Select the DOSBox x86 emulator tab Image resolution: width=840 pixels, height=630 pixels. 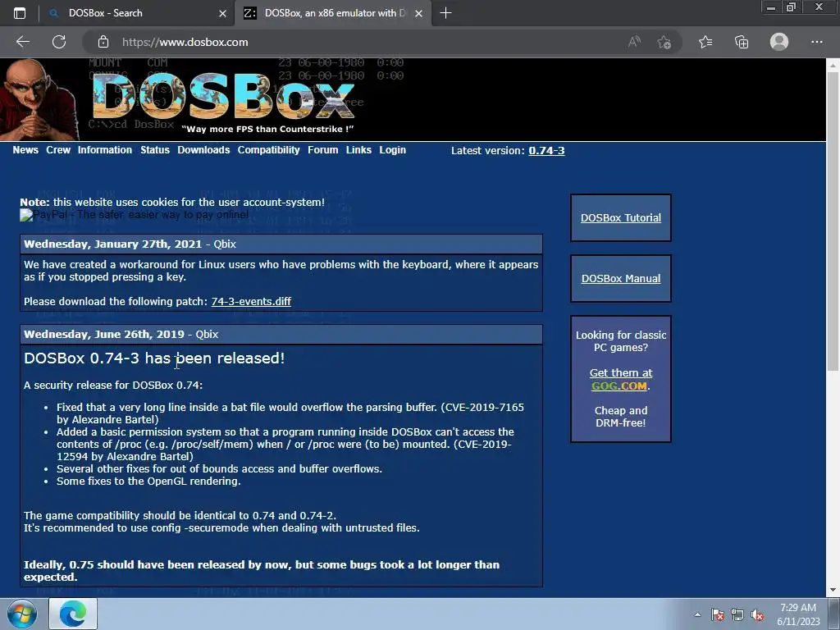pyautogui.click(x=333, y=13)
